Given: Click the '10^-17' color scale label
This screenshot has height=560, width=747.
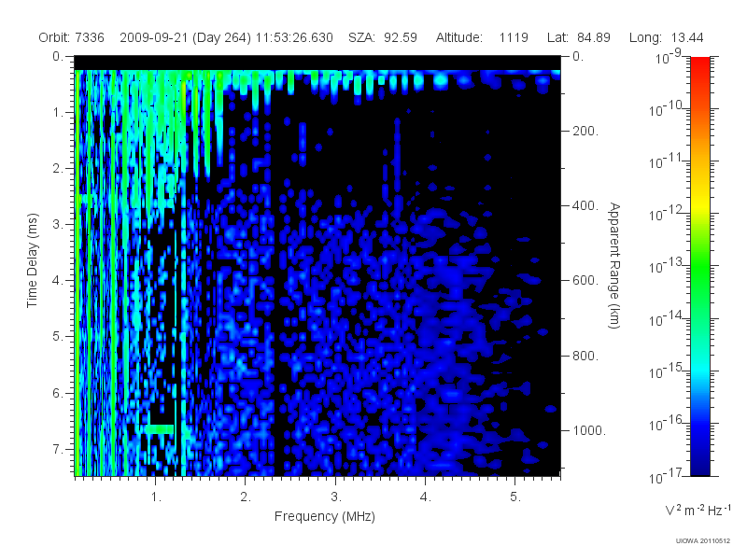Looking at the screenshot, I should click(666, 476).
